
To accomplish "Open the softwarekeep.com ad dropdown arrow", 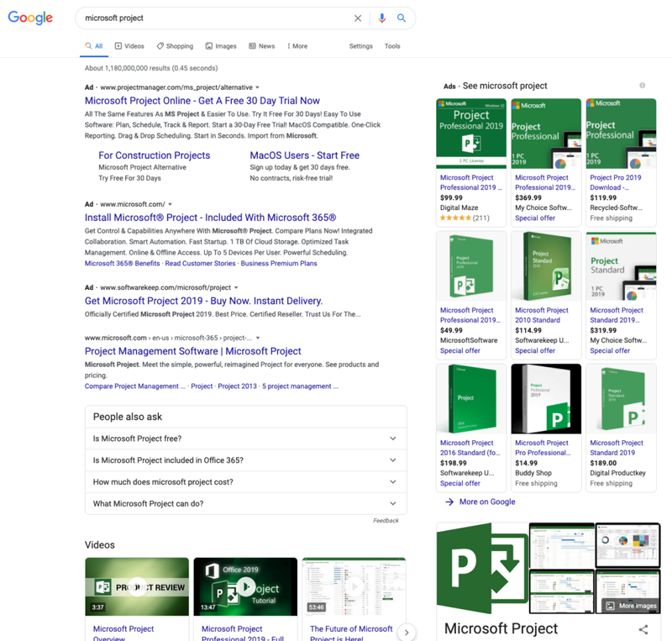I will 236,287.
